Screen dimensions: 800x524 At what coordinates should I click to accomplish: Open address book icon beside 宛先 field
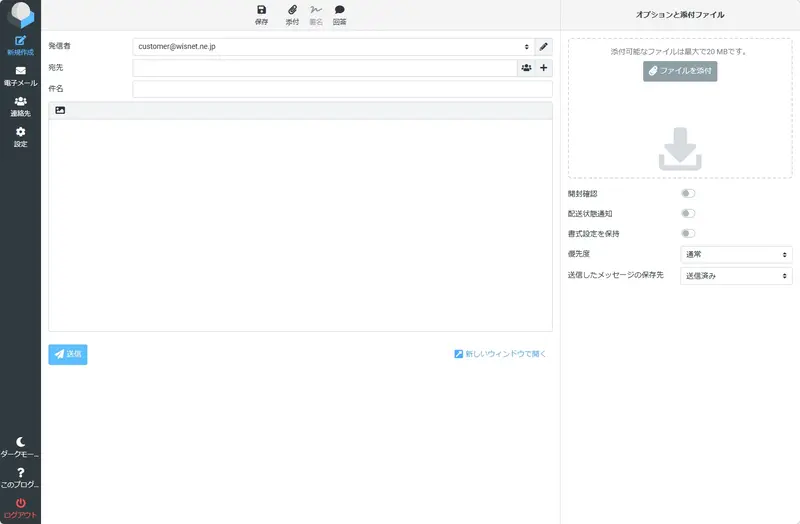click(526, 68)
